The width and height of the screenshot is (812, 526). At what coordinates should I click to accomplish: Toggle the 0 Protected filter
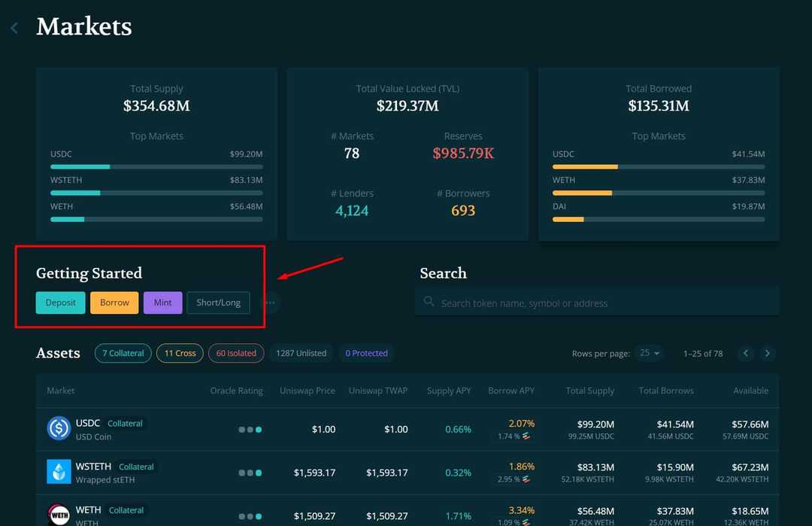[x=366, y=353]
